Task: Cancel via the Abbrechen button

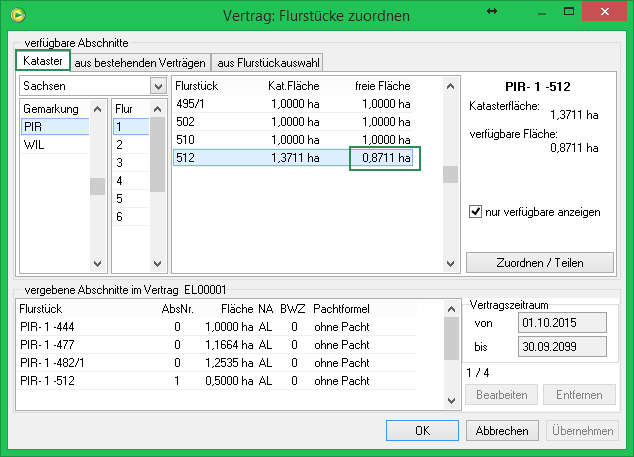Action: 502,431
